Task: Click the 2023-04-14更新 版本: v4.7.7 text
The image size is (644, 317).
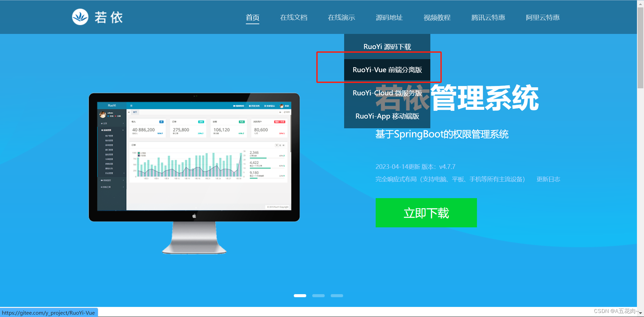Action: (x=415, y=167)
